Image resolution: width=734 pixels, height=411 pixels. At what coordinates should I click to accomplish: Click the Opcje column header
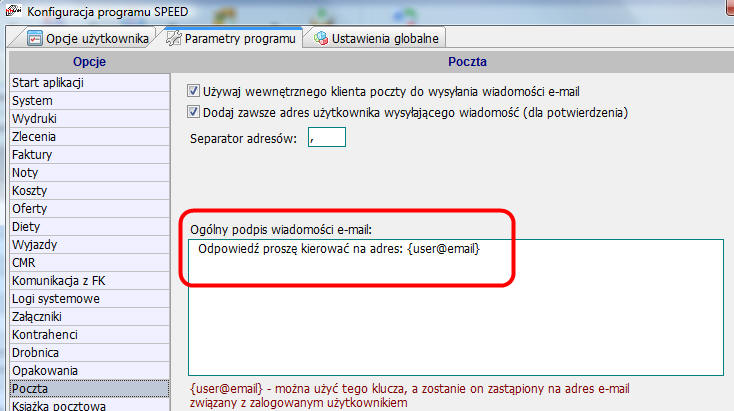(89, 62)
